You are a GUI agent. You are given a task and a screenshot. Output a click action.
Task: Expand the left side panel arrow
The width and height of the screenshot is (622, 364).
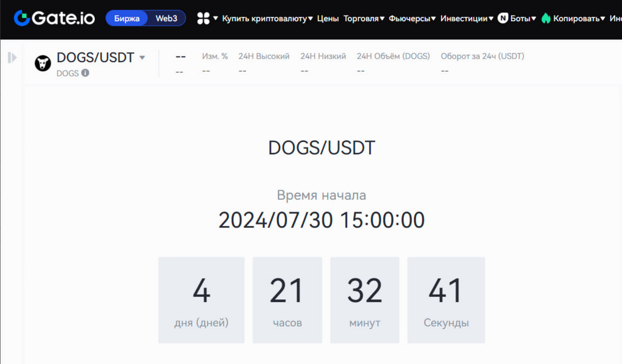(11, 58)
